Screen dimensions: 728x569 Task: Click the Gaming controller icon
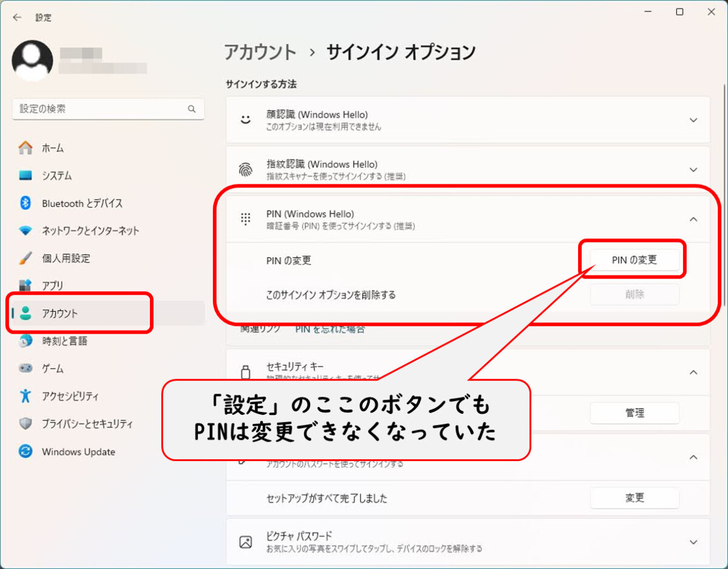(x=25, y=368)
